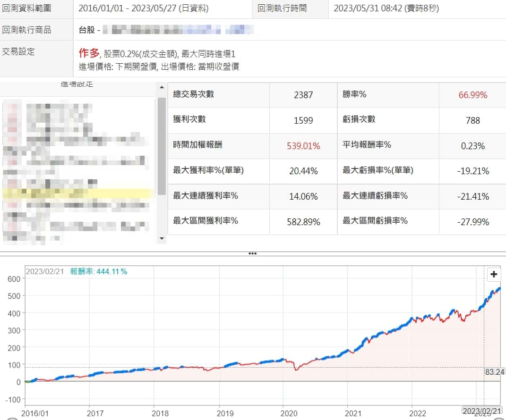
Task: Click the 83.24 value label on chart
Action: click(x=494, y=372)
